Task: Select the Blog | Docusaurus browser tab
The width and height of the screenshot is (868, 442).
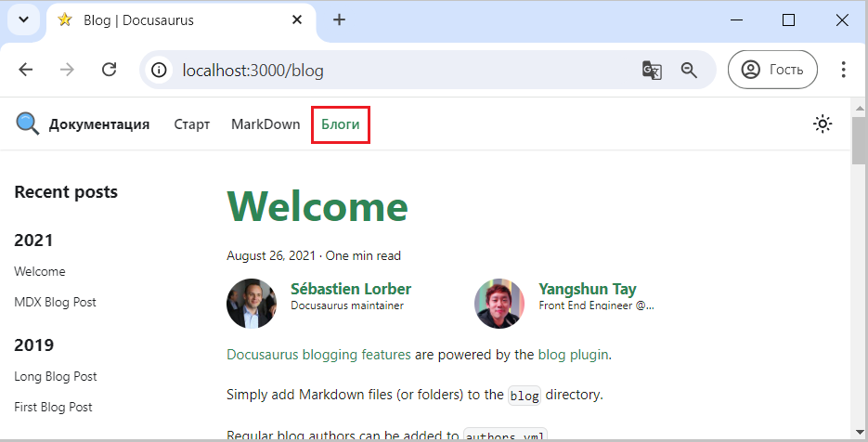Action: pyautogui.click(x=181, y=21)
